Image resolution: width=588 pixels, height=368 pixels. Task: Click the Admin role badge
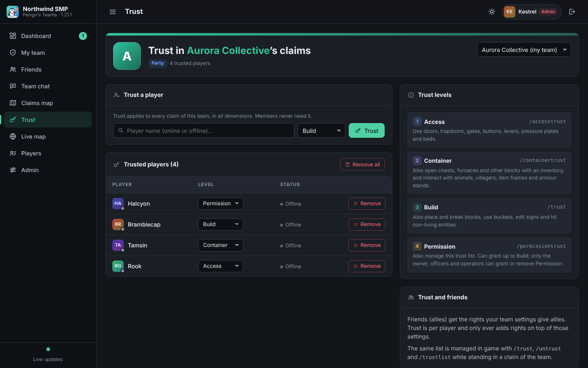point(548,12)
